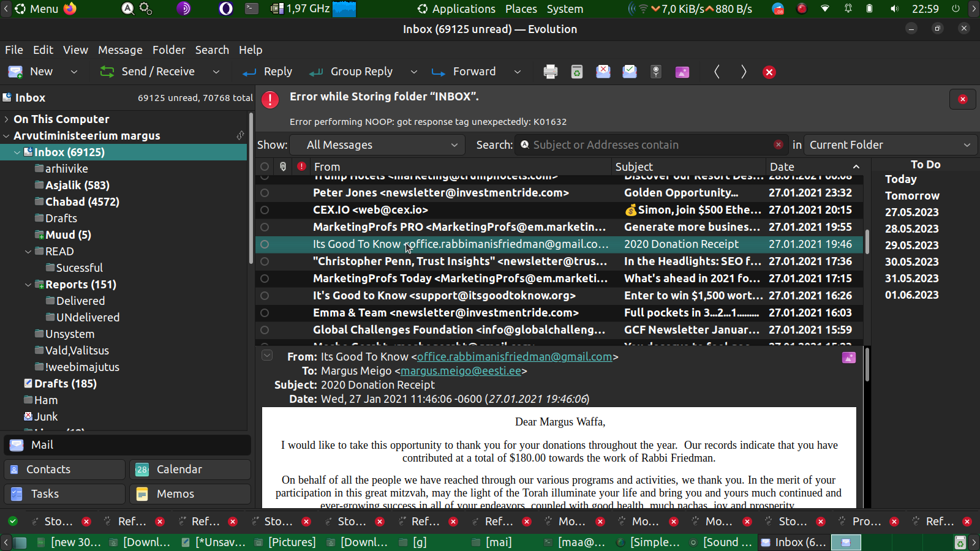This screenshot has height=551, width=980.
Task: Go to next message arrow
Action: pyautogui.click(x=743, y=72)
